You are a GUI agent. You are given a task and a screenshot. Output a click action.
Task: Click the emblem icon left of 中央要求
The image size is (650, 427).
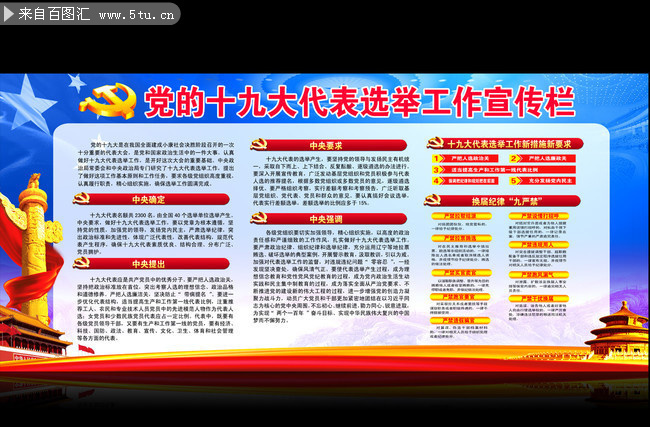click(259, 145)
